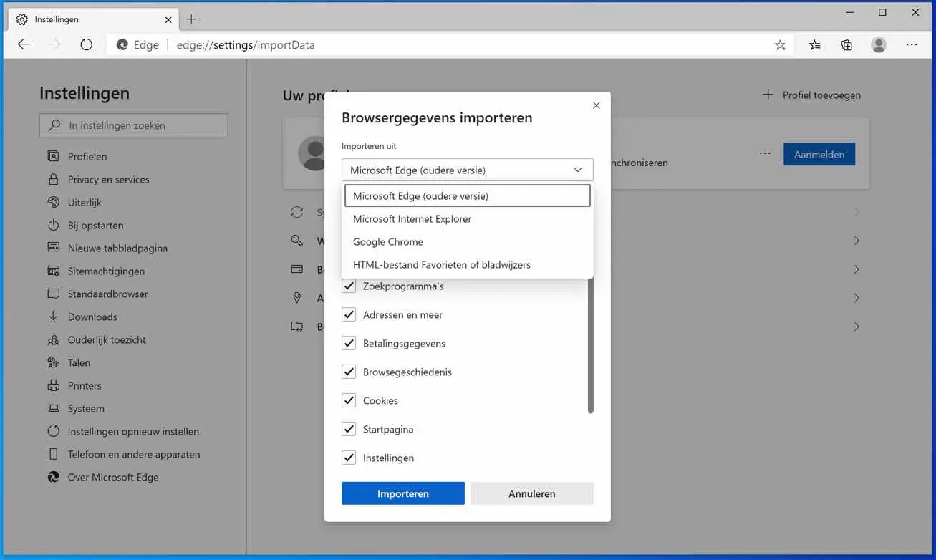Click the Bij opstarten power icon
Image resolution: width=936 pixels, height=560 pixels.
tap(53, 225)
